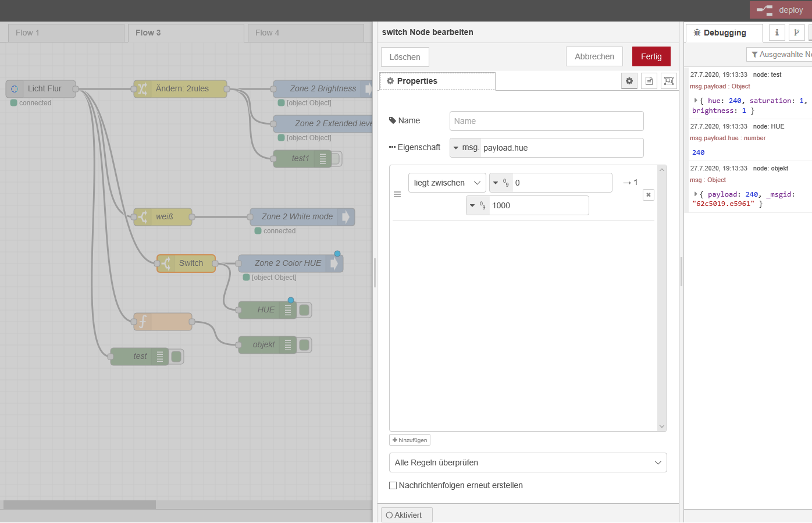Screen dimensions: 812x523
Task: Select the Zone 2 White mode node
Action: 302,217
